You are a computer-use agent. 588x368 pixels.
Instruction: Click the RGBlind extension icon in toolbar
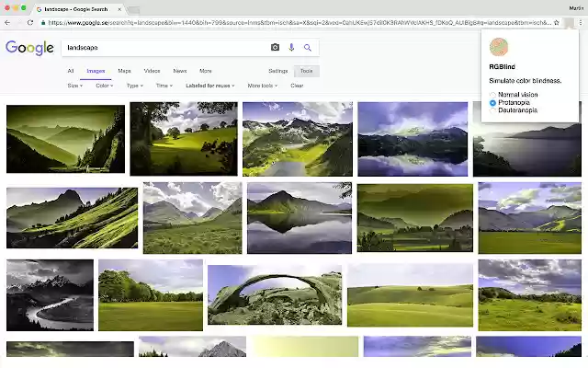click(x=570, y=22)
